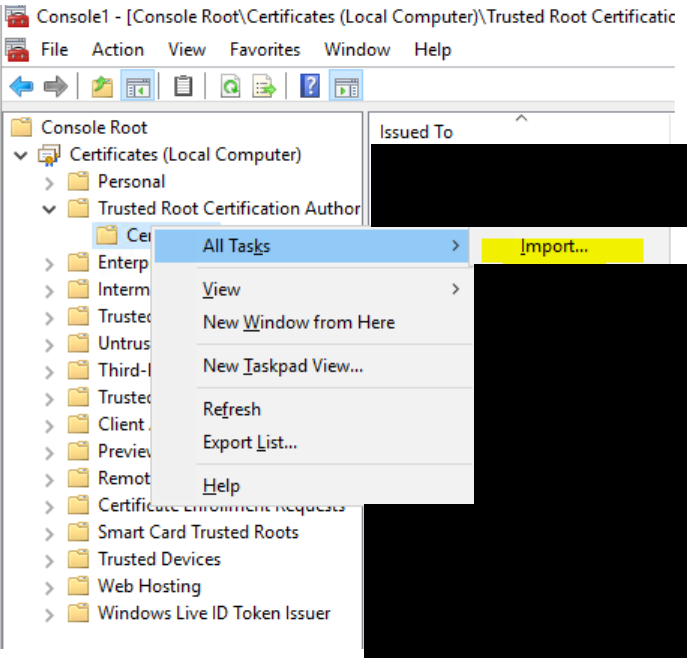
Task: Click the clipboard icon in the toolbar
Action: (x=183, y=87)
